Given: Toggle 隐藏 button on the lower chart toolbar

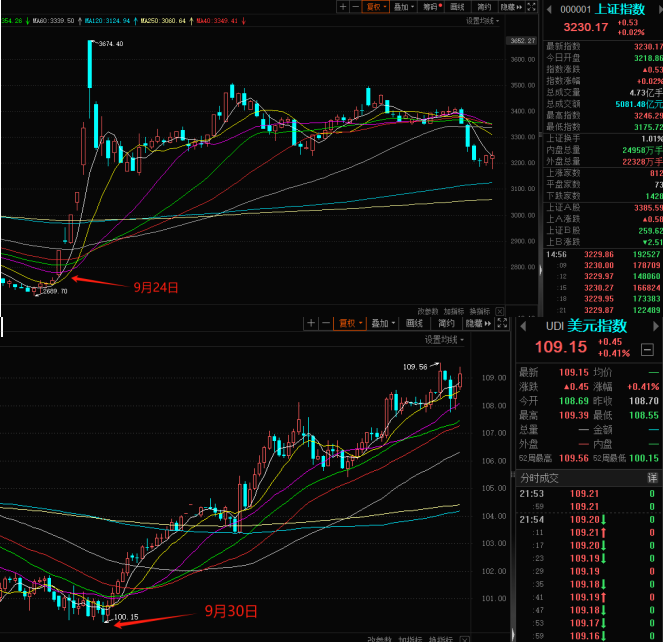Looking at the screenshot, I should [477, 323].
